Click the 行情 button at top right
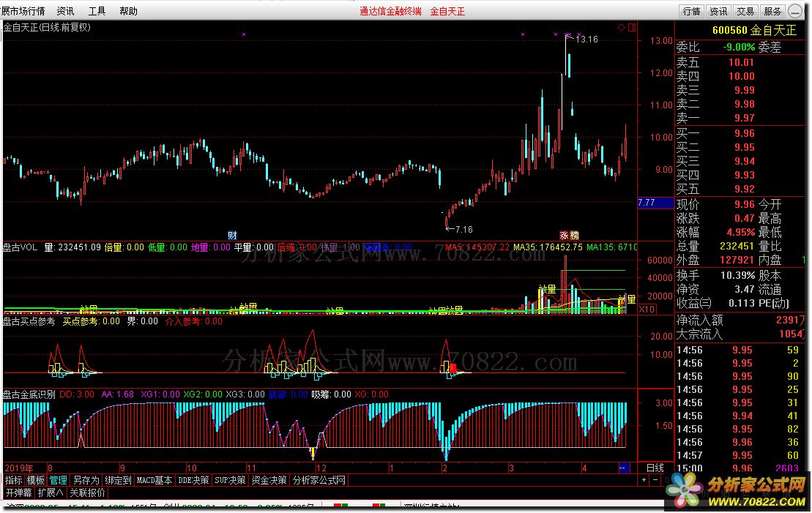This screenshot has width=812, height=513. (x=691, y=11)
